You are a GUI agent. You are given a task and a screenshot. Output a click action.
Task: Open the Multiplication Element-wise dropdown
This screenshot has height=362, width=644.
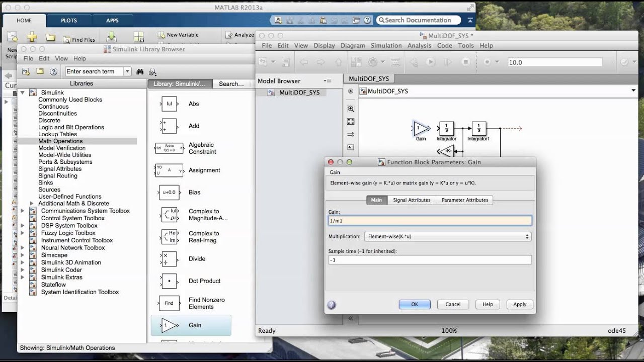[x=448, y=236]
